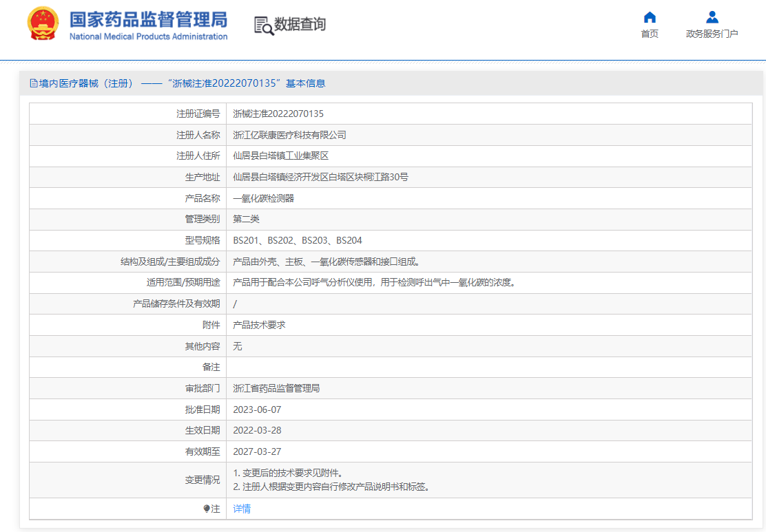Click the 数据查询 heading text

click(300, 25)
